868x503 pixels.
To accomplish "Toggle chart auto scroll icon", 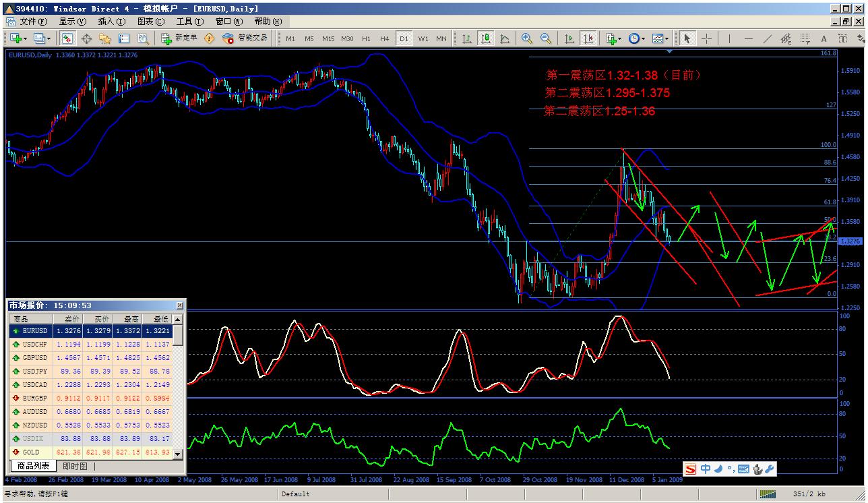I will tap(569, 38).
